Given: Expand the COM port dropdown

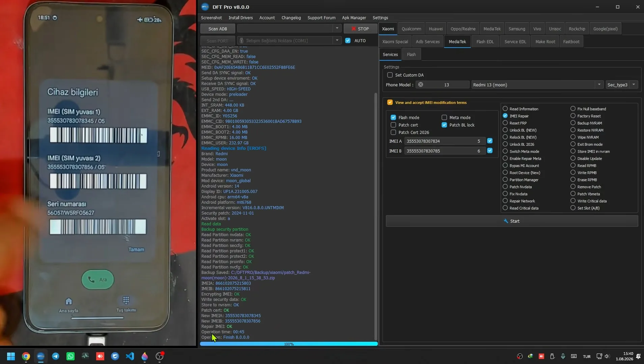Looking at the screenshot, I should [x=337, y=40].
